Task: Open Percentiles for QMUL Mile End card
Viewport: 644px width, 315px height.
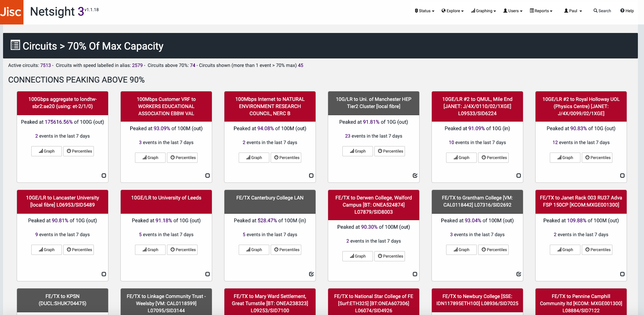Action: (x=493, y=158)
